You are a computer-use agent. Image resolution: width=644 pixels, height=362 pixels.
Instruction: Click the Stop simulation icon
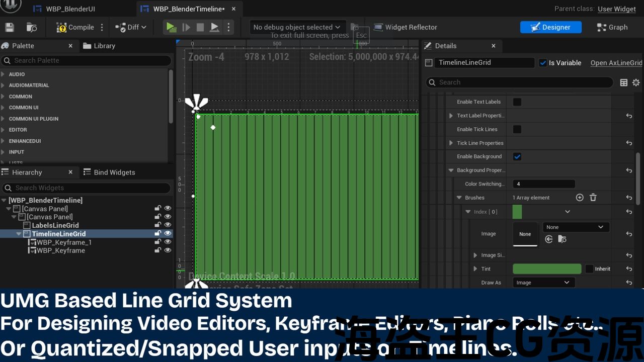click(x=200, y=27)
